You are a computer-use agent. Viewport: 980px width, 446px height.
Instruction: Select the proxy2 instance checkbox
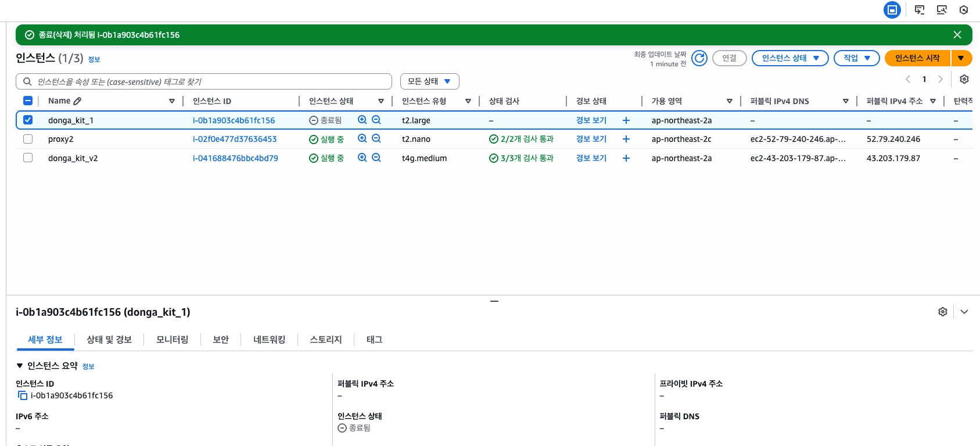pyautogui.click(x=28, y=139)
